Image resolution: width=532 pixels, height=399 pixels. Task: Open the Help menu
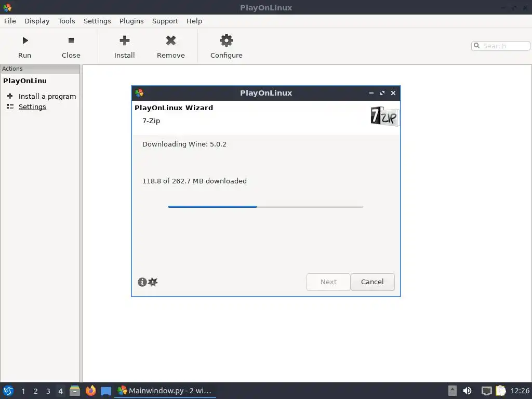pyautogui.click(x=194, y=21)
